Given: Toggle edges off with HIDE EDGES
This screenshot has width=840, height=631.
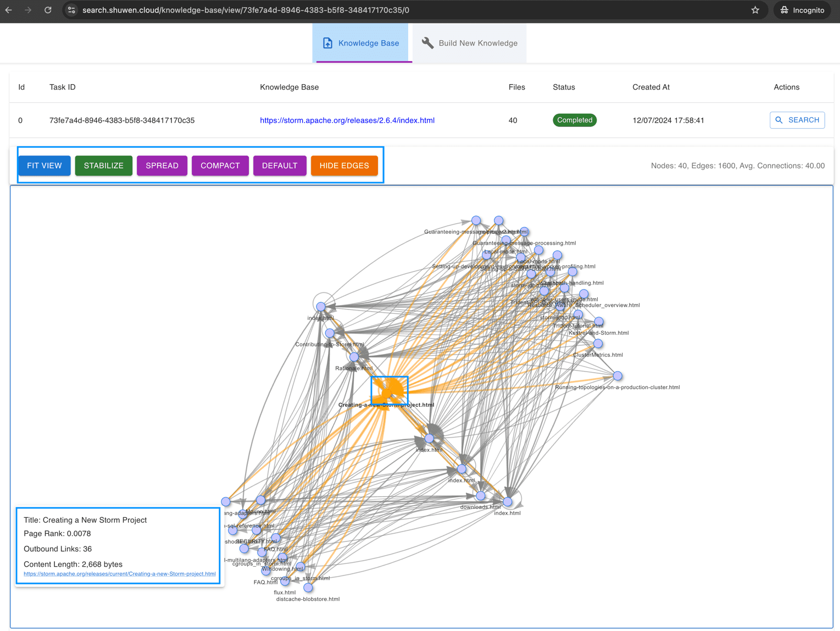Looking at the screenshot, I should pos(344,165).
